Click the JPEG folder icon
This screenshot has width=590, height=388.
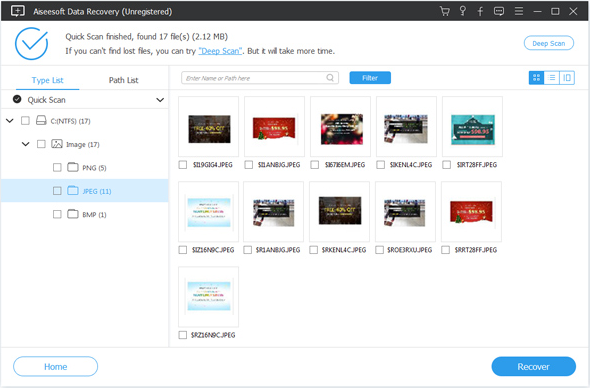tap(73, 190)
